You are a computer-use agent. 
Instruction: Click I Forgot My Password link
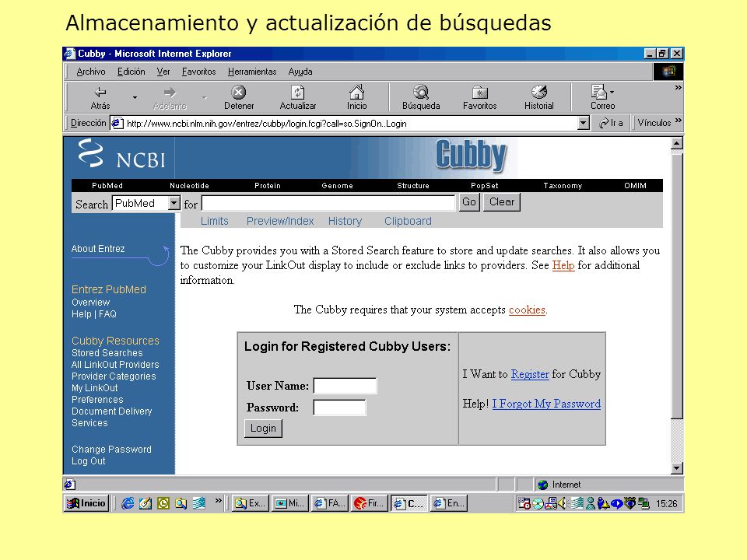click(x=546, y=404)
